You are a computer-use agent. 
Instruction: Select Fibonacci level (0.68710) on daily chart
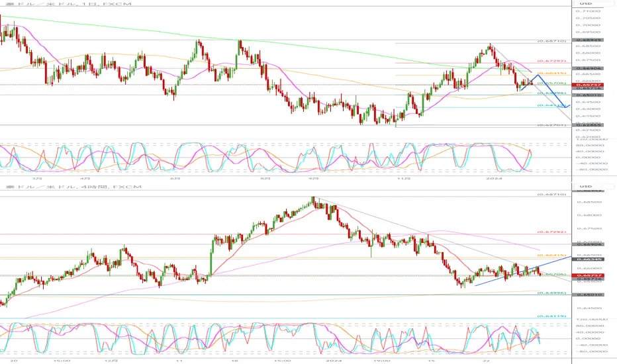pos(551,41)
